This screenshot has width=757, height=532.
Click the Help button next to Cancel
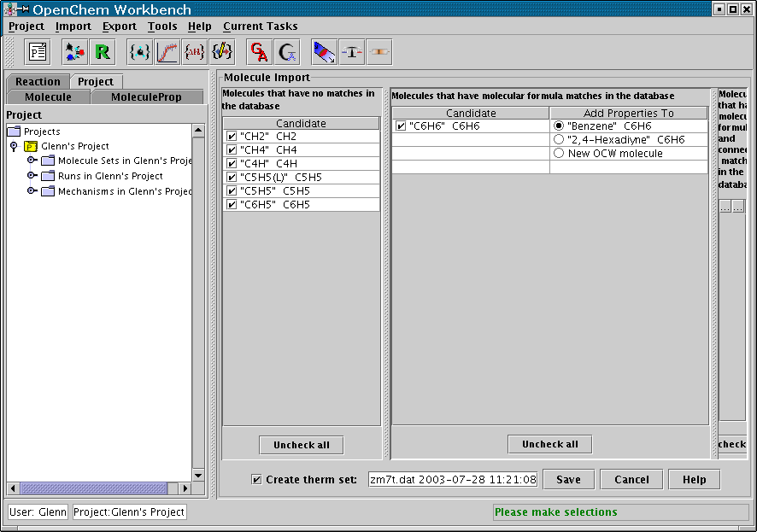click(x=695, y=479)
